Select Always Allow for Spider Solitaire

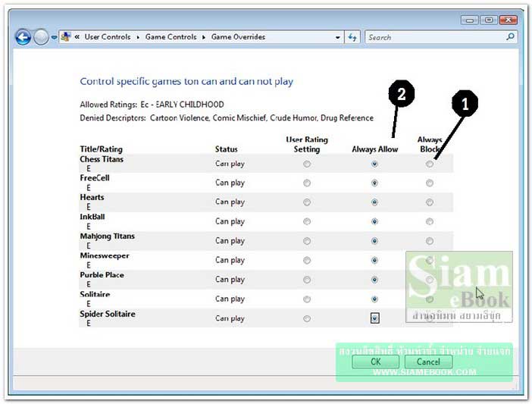click(x=374, y=318)
